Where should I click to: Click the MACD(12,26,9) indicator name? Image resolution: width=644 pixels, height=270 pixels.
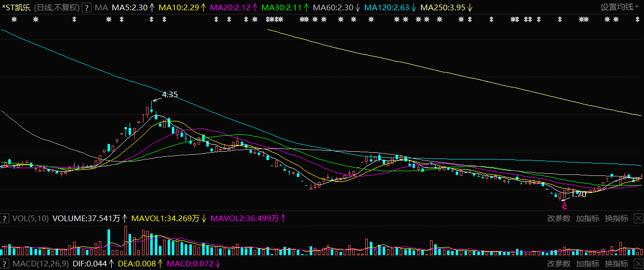coord(41,264)
